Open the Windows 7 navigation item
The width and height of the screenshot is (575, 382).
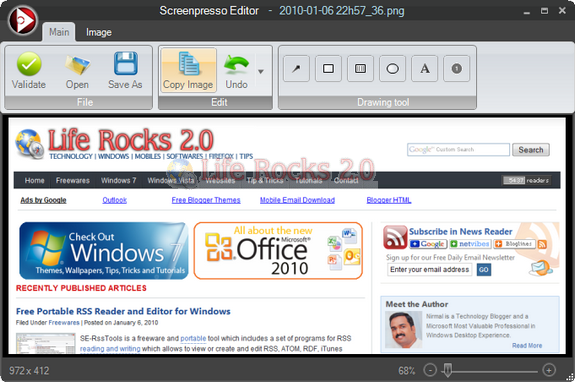coord(118,180)
